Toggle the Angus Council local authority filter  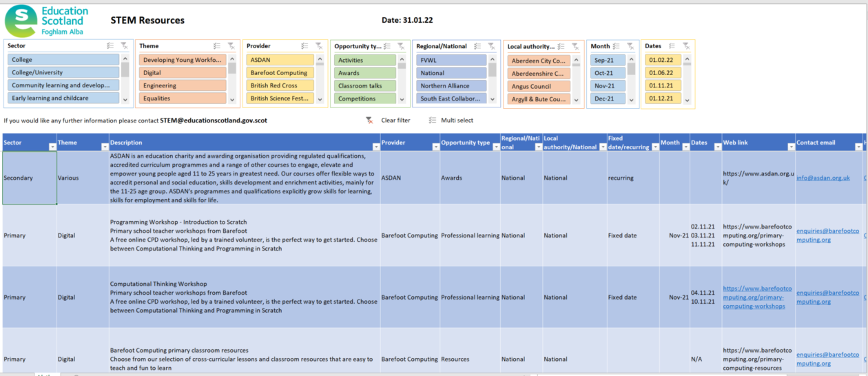pyautogui.click(x=539, y=86)
